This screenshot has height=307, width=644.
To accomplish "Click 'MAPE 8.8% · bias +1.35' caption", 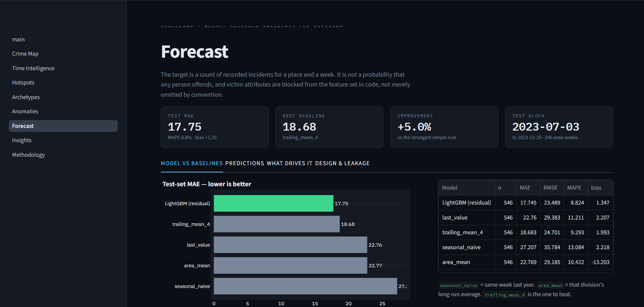I will [192, 137].
